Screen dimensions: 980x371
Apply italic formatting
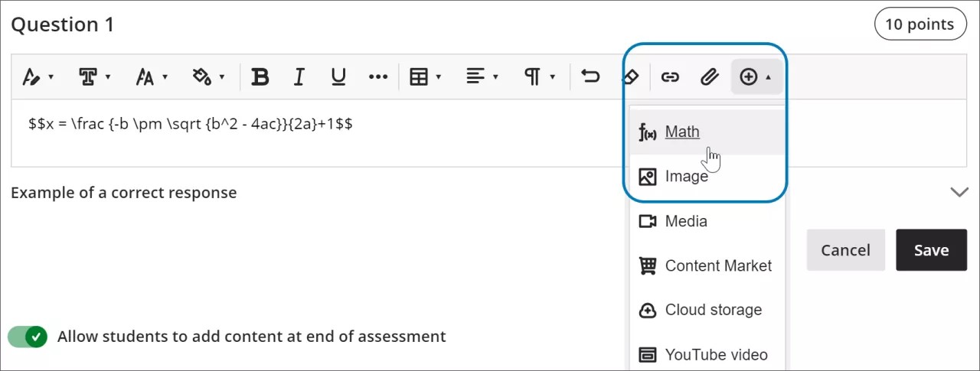coord(299,76)
